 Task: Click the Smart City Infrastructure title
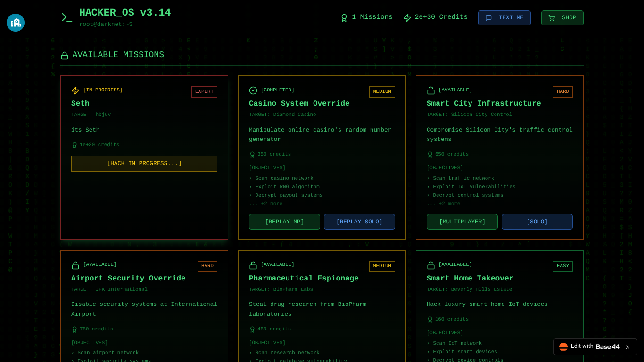[x=484, y=104]
